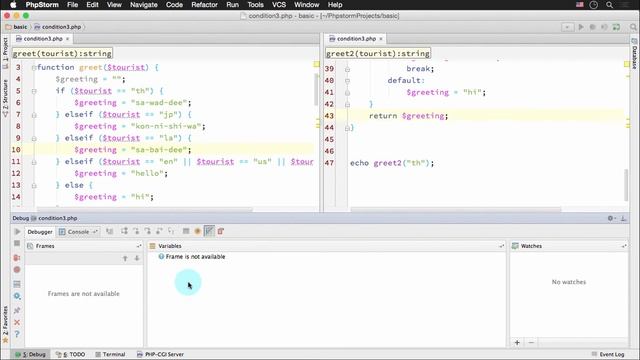Collapse fold marker on line 40 default case
The image size is (640, 360).
(x=347, y=81)
